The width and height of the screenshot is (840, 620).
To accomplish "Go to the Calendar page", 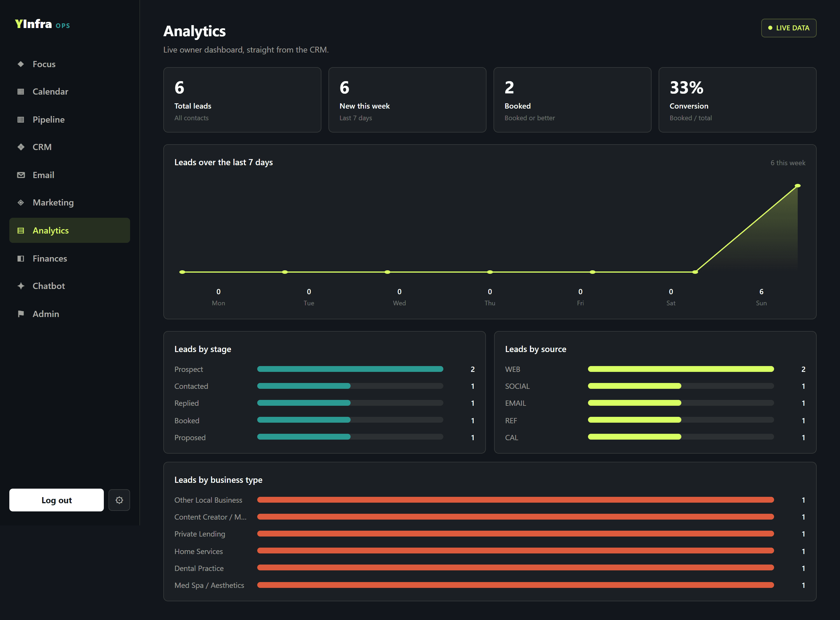I will (x=70, y=92).
